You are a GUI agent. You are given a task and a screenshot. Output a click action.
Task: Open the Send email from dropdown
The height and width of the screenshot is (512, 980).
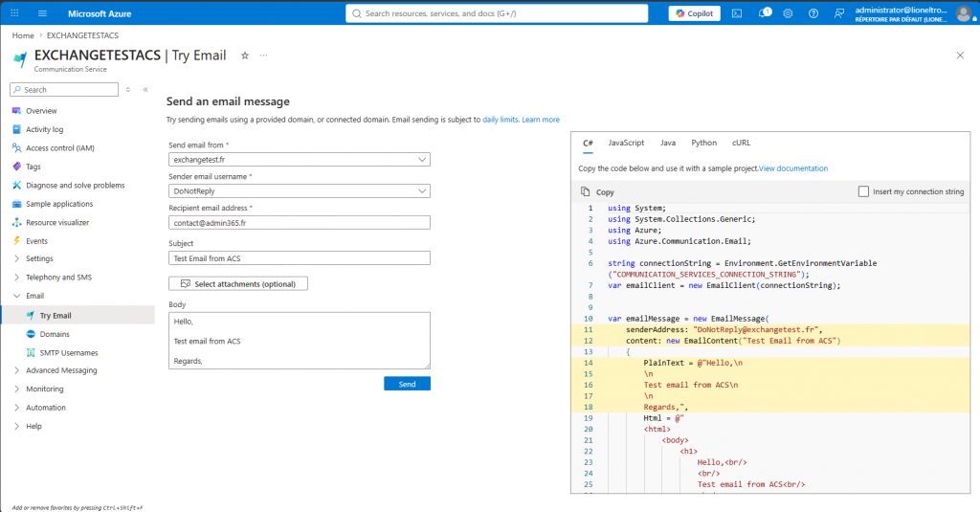point(300,160)
